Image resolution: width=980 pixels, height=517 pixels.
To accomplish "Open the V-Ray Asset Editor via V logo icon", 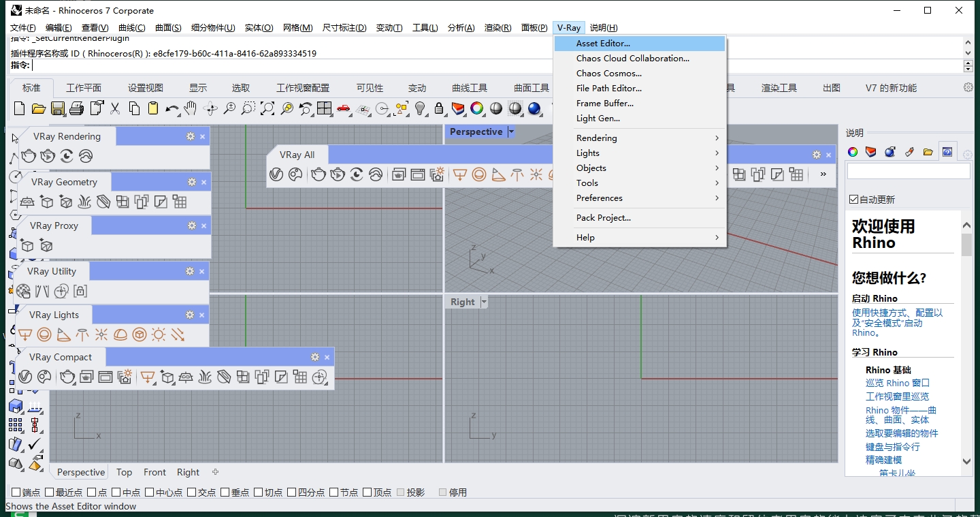I will (x=25, y=377).
